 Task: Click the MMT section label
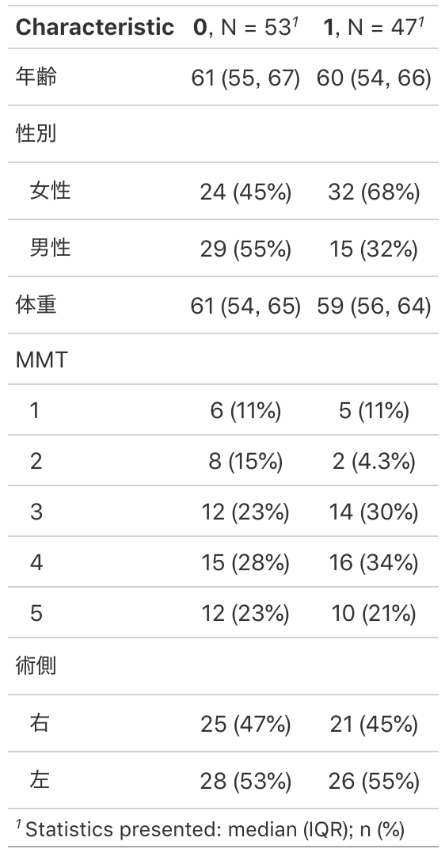(42, 360)
